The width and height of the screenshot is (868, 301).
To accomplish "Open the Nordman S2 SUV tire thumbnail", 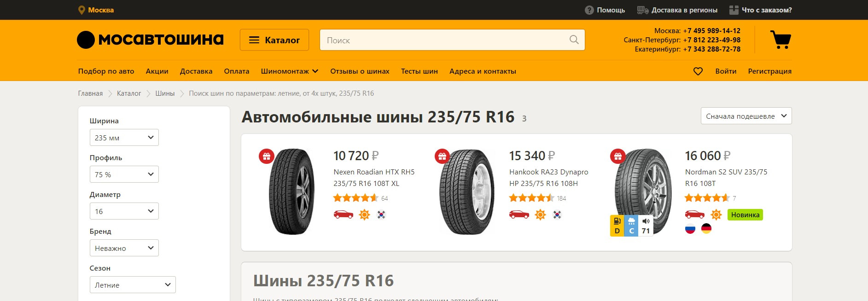I will 643,191.
